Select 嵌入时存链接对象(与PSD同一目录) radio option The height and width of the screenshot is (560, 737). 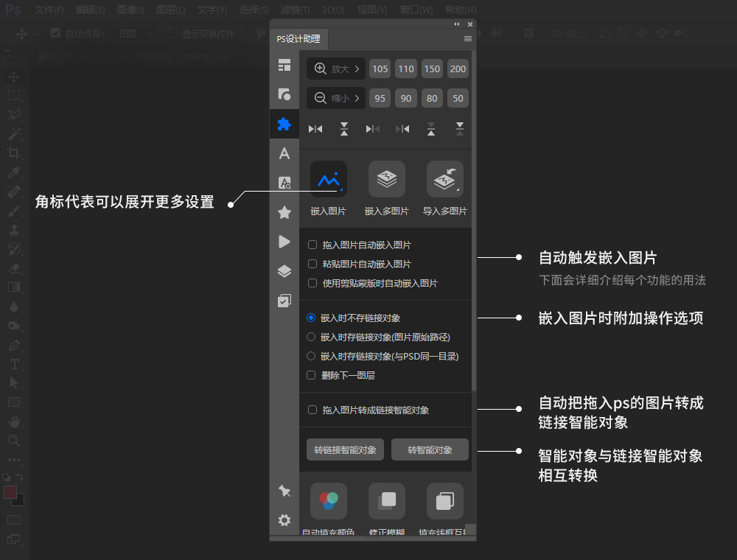[311, 356]
